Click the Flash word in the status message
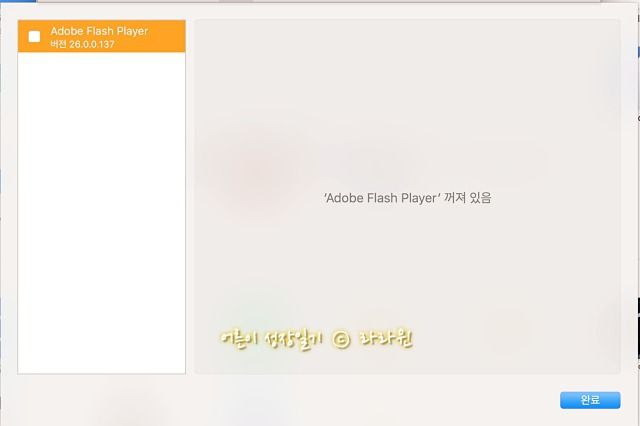Screen dimensions: 640x426 (382, 198)
